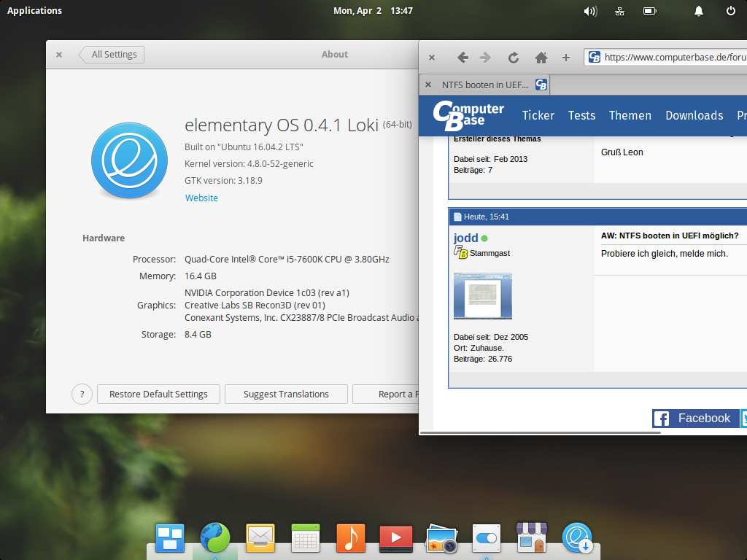
Task: Open the session power menu
Action: [730, 10]
